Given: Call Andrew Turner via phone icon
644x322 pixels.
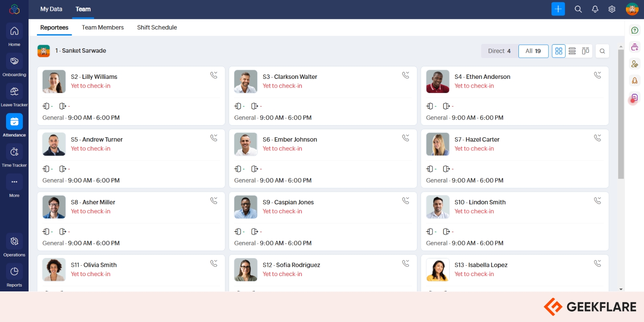Looking at the screenshot, I should click(214, 138).
